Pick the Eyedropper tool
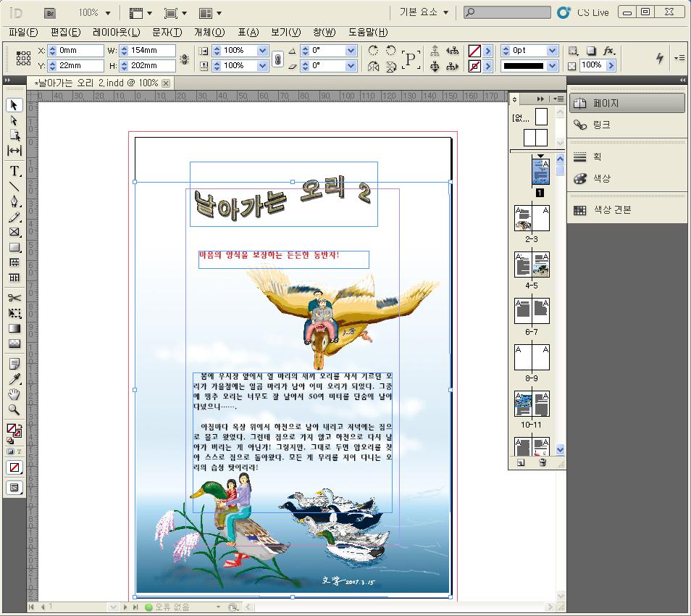Viewport: 691px width, 616px height. pos(14,379)
